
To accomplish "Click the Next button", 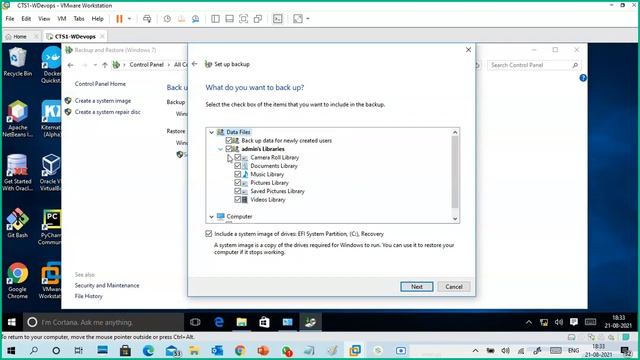I will tap(416, 287).
